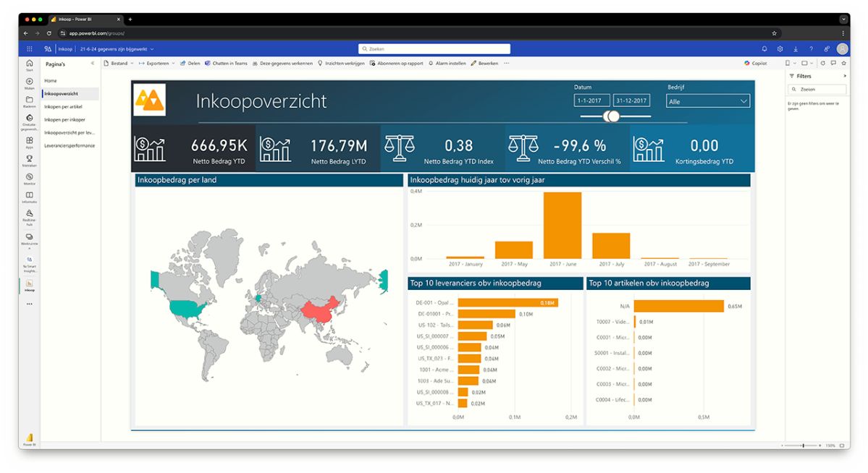Screen dimensions: 868x473
Task: Open the OneLake data hub icon
Action: point(30,120)
